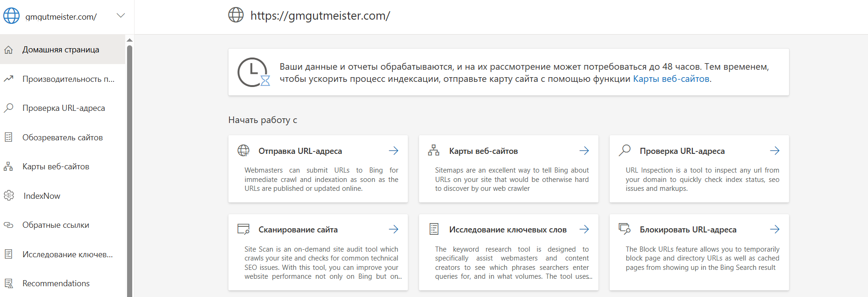Viewport: 868px width, 297px height.
Task: Click arrow on Отправка URL-адреса card
Action: point(394,151)
